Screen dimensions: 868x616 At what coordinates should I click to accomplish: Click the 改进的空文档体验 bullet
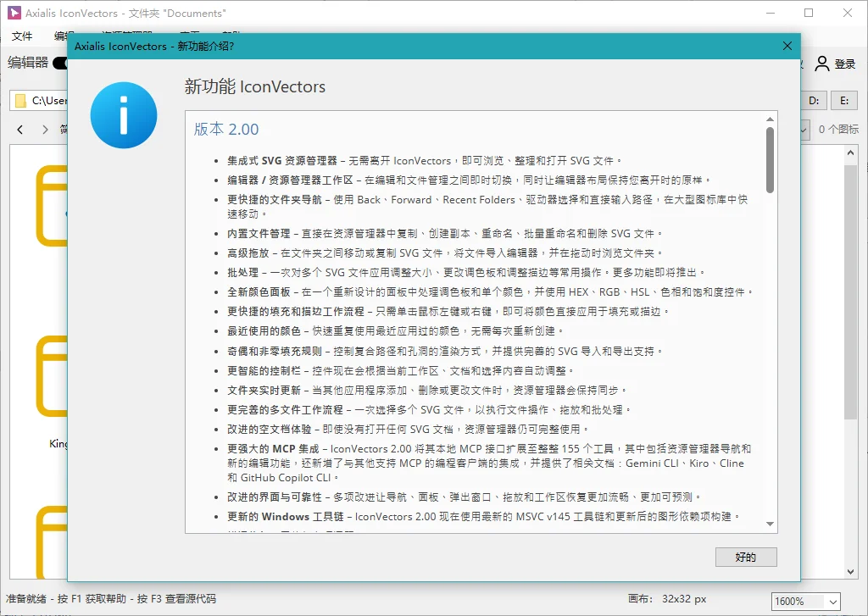pos(408,429)
